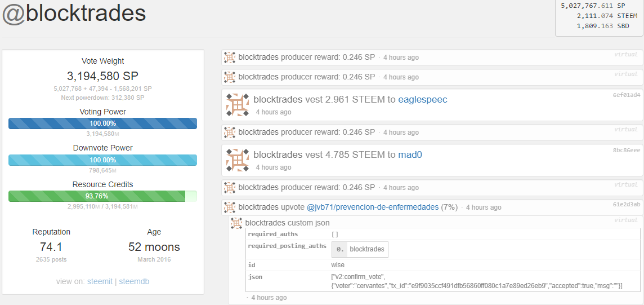Open the mad0 account link
Screen dimensions: 644x305
pyautogui.click(x=410, y=155)
